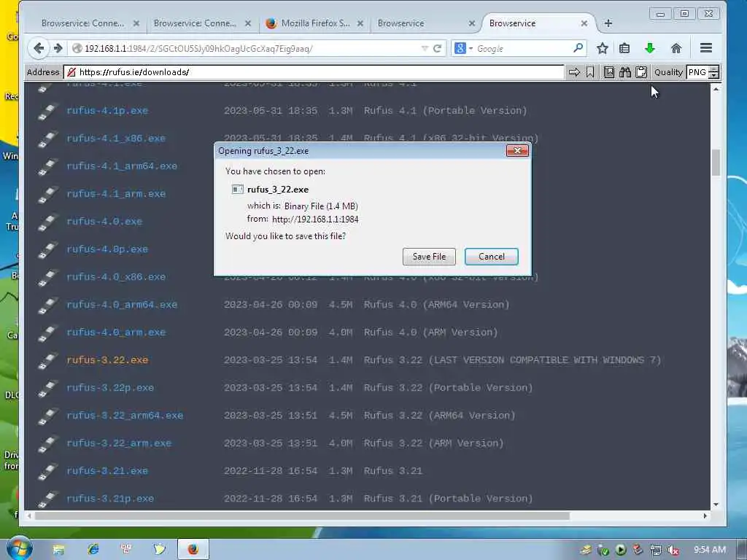The height and width of the screenshot is (560, 747).
Task: Click the scroll-right arrow of the page
Action: (x=705, y=516)
